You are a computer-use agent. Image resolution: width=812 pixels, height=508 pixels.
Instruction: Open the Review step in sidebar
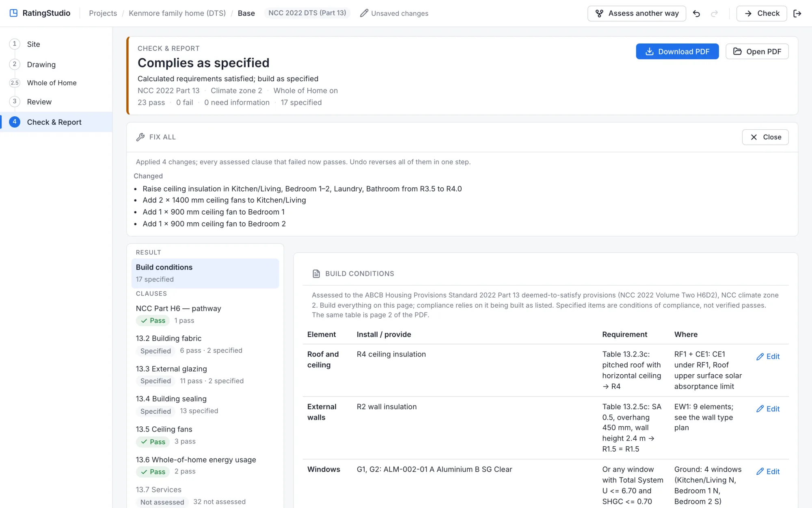coord(56,102)
